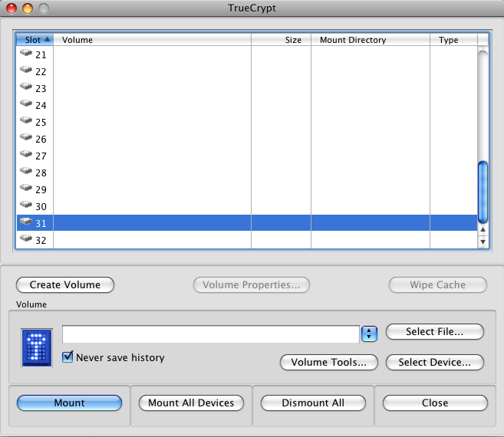The image size is (504, 437).
Task: Uncheck the Never save history checkbox
Action: click(x=68, y=356)
